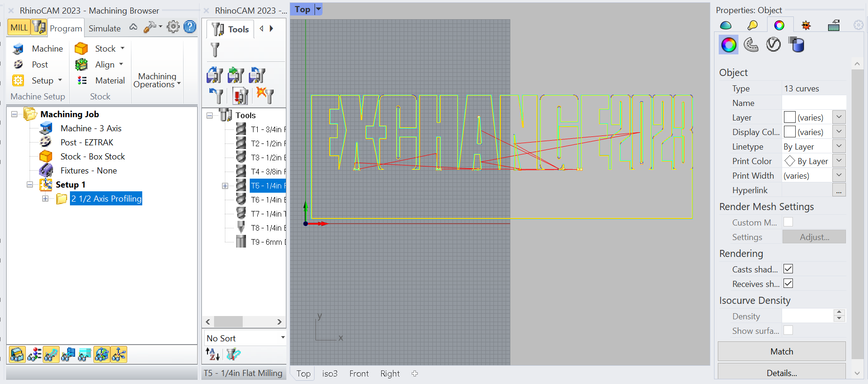Toggle stock model visibility icon
This screenshot has height=384, width=868.
[x=17, y=354]
